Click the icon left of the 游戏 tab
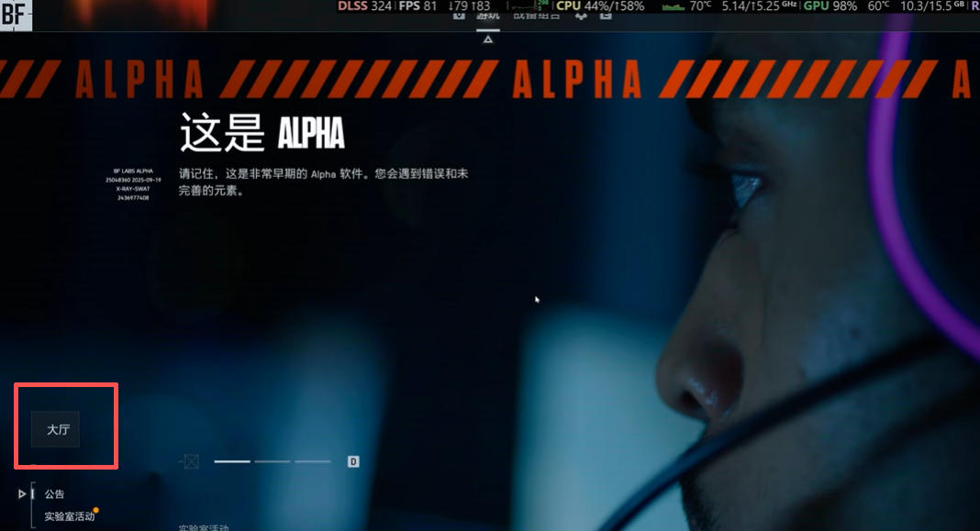 (460, 16)
